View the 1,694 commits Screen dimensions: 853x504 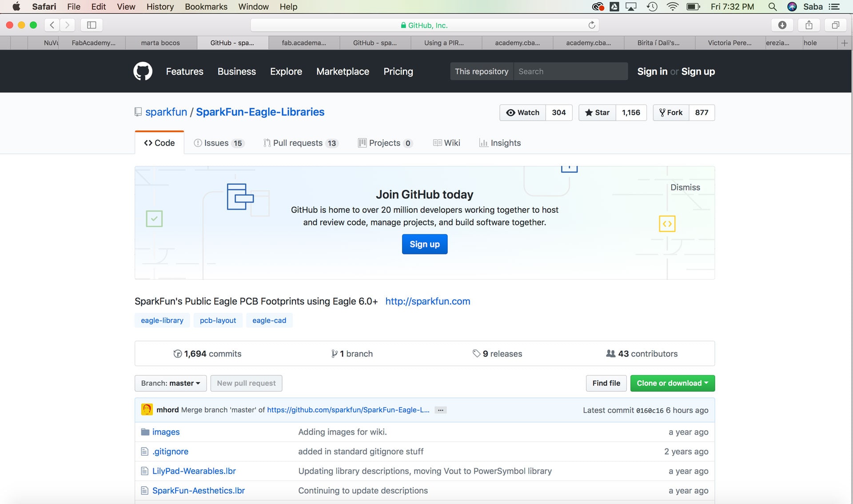click(207, 353)
